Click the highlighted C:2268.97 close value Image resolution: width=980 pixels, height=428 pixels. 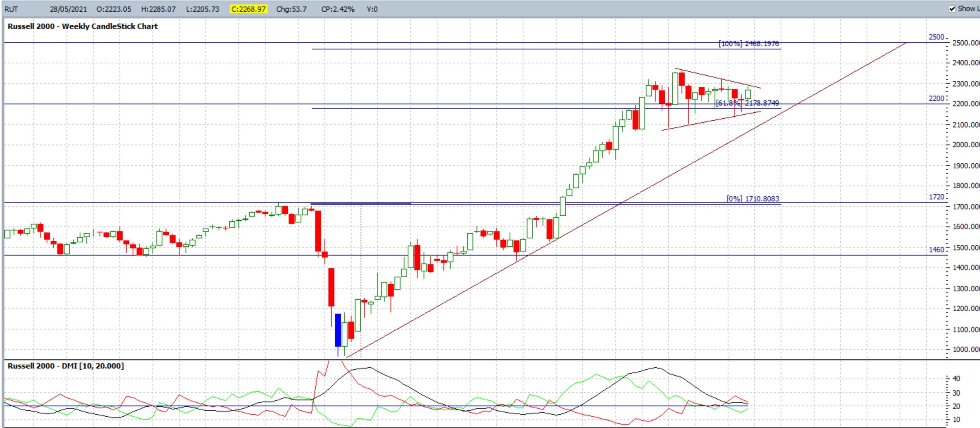[249, 9]
